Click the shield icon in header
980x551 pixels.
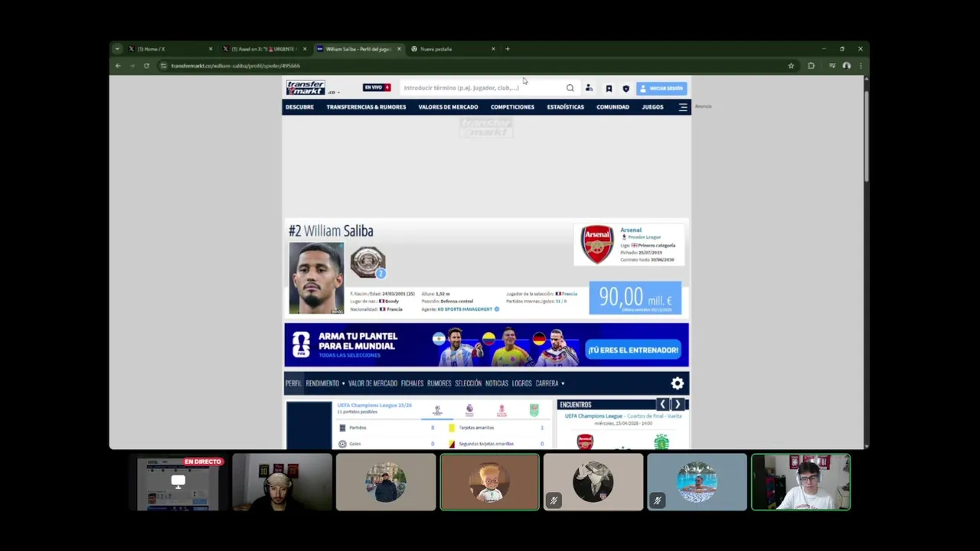(626, 88)
